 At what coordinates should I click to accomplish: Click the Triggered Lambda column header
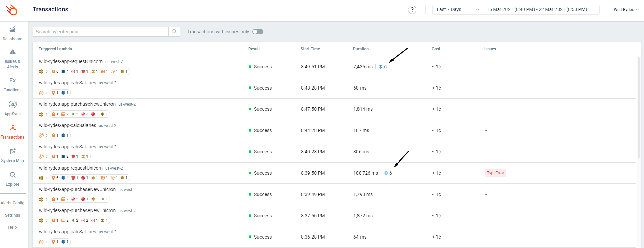55,49
